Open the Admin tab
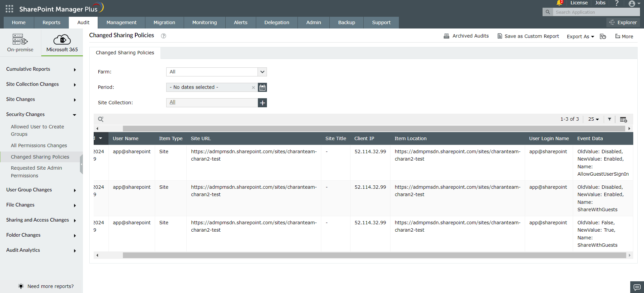The height and width of the screenshot is (293, 644). [x=314, y=22]
